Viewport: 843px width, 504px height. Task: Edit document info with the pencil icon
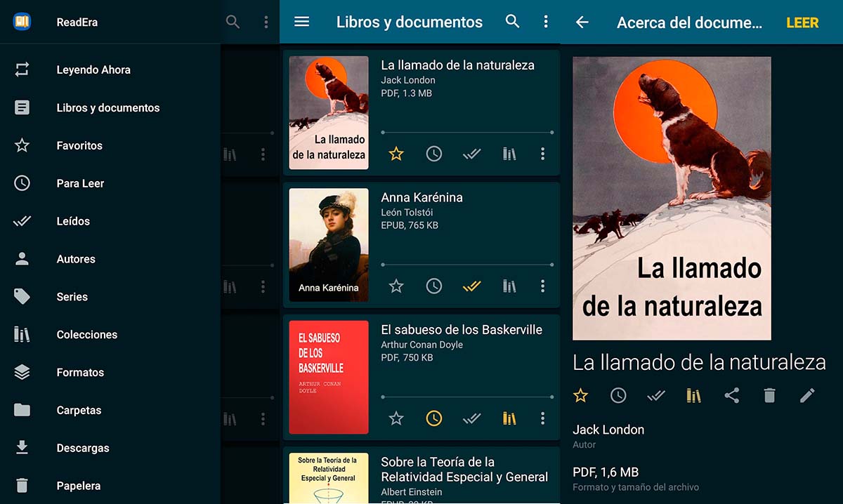point(807,396)
